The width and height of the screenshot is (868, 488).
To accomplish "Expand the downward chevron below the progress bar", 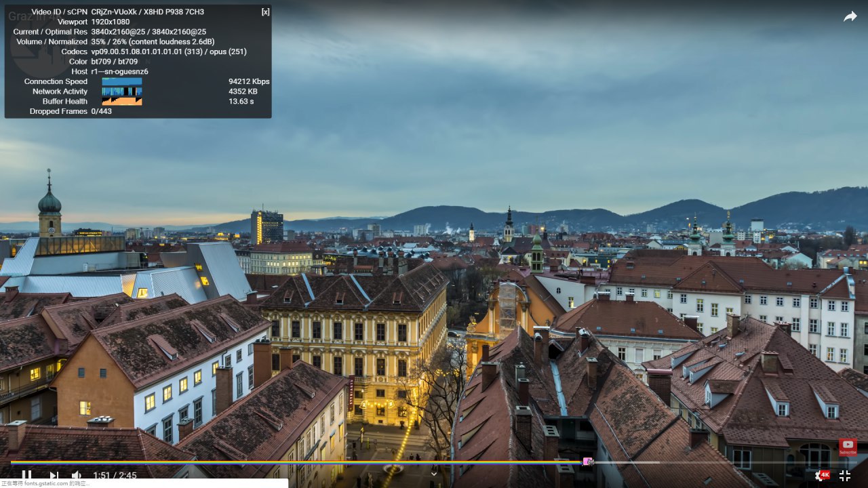I will pos(434,474).
